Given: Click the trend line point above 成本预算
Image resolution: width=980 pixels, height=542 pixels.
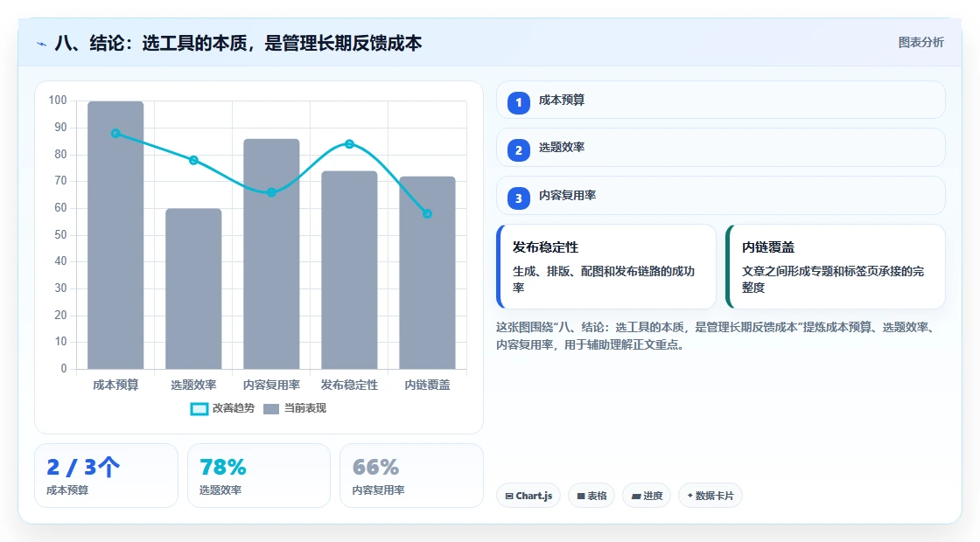Looking at the screenshot, I should 115,134.
